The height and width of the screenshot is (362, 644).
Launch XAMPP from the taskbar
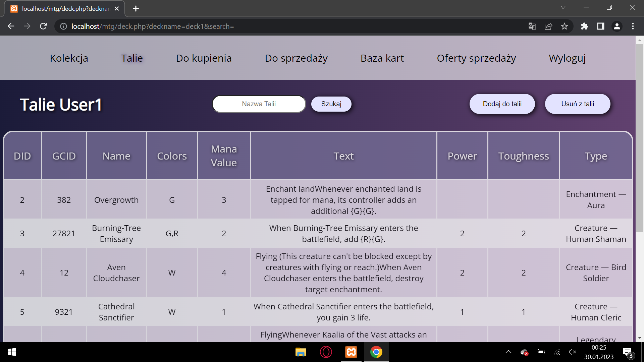(x=351, y=352)
